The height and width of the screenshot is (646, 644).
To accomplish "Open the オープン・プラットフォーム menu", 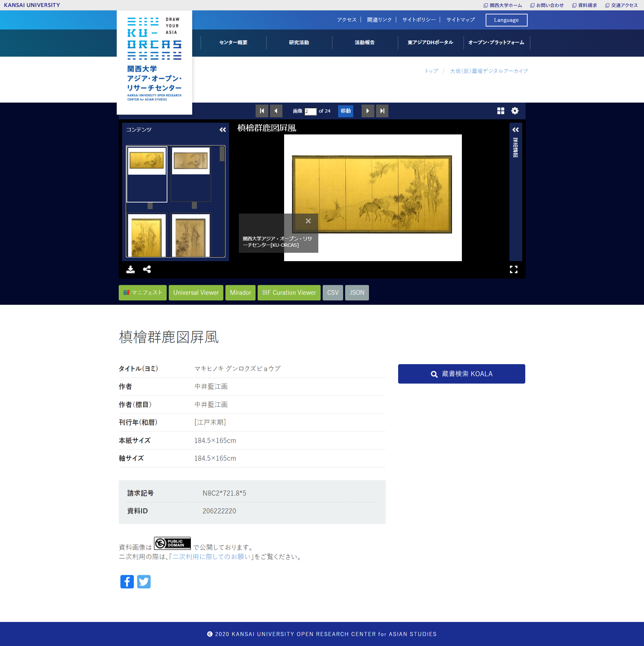I will tap(496, 43).
